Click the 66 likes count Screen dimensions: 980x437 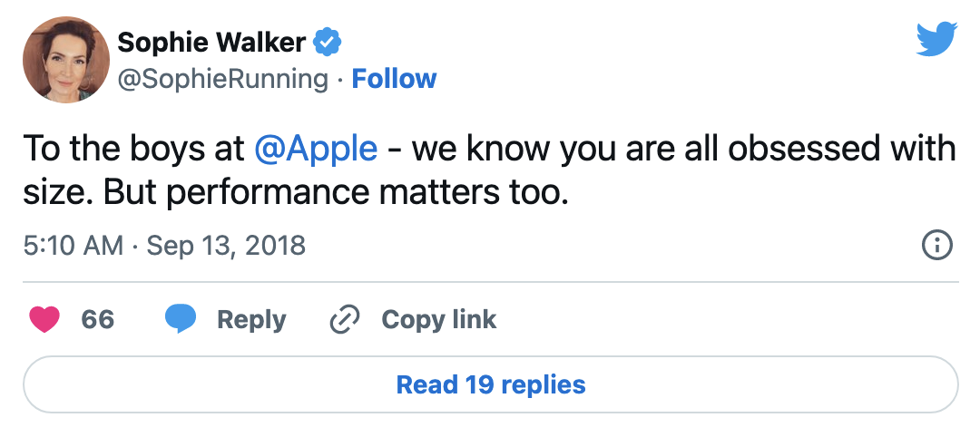coord(97,319)
